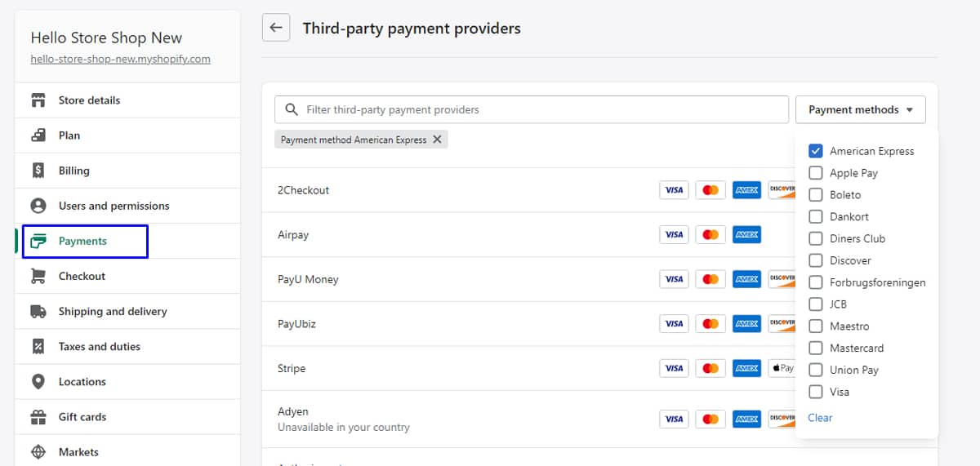Image resolution: width=980 pixels, height=466 pixels.
Task: Tick the Mastercard checkbox
Action: click(815, 348)
